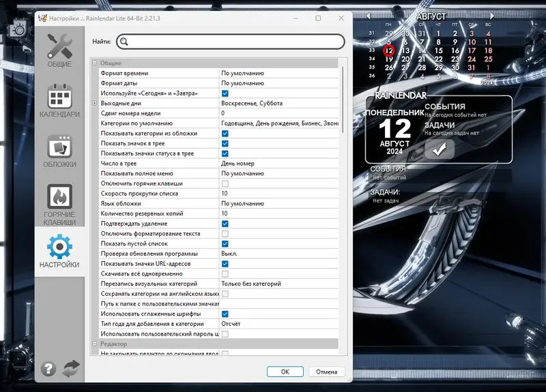
Task: Open Категории по умолчанию value
Action: pyautogui.click(x=279, y=123)
